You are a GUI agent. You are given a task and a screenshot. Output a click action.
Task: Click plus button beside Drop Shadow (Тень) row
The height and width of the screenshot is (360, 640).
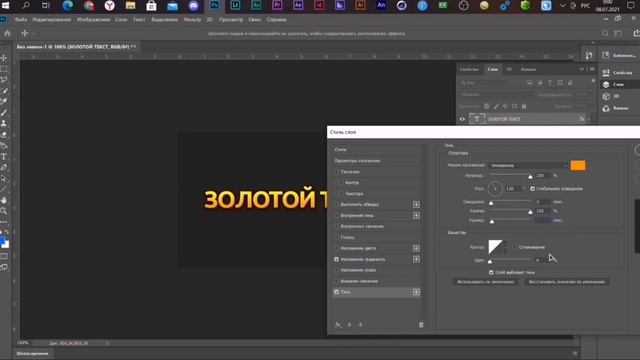416,292
